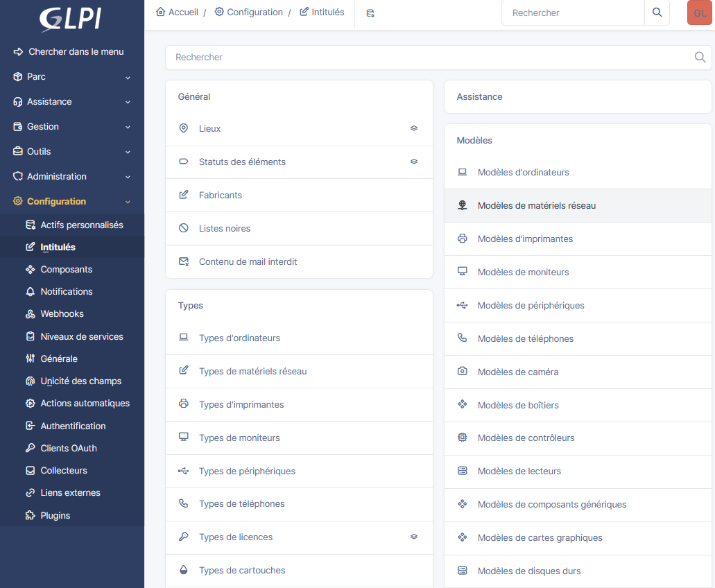The height and width of the screenshot is (588, 715).
Task: Click the tree icon on Statuts des éléments row
Action: [414, 162]
